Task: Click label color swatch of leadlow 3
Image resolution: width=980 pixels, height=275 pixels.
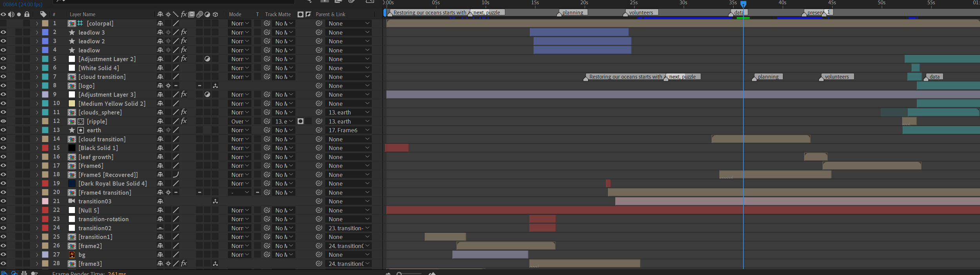Action: (45, 32)
